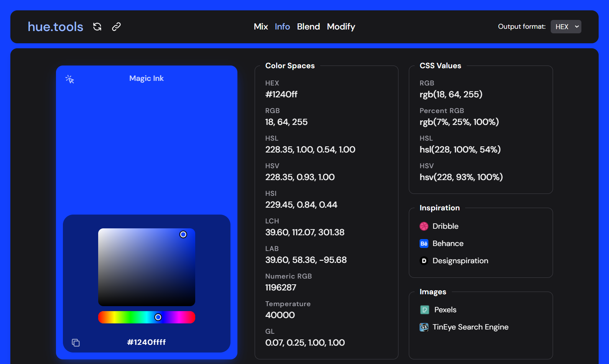Click the Dribbble ball icon
This screenshot has height=364, width=609.
[424, 226]
